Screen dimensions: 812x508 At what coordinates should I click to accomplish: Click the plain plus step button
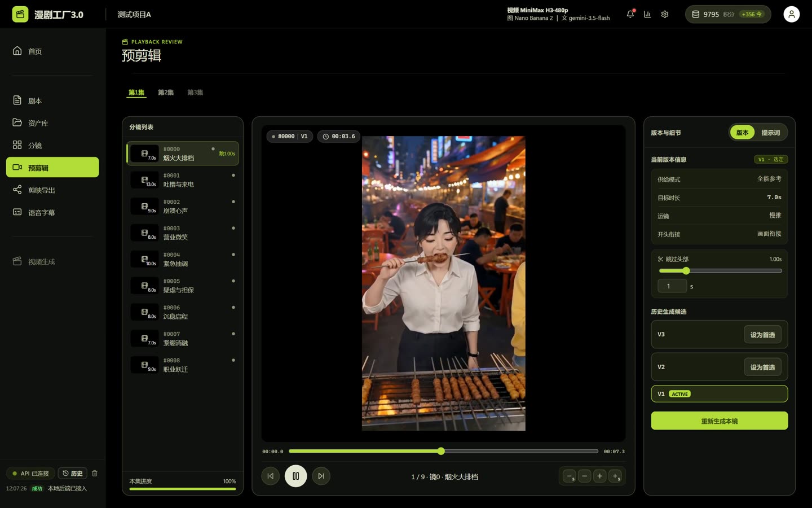pyautogui.click(x=600, y=476)
